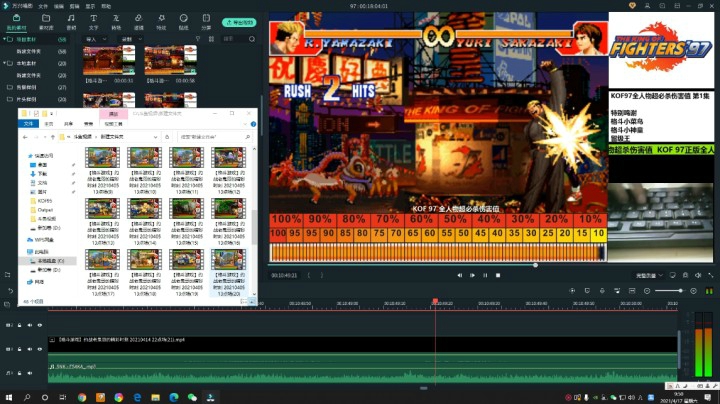Viewport: 720px width, 404px height.
Task: Click the preview playback progress bar
Action: [438, 265]
